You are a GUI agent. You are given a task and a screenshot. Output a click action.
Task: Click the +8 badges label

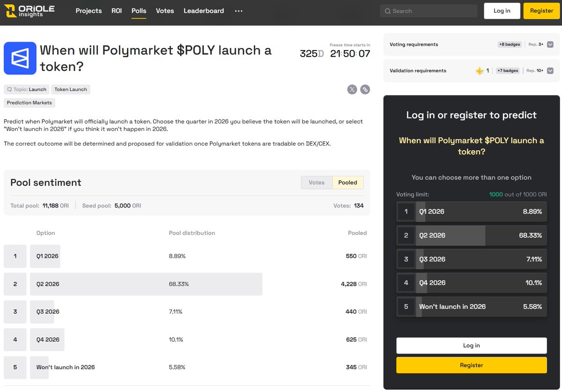click(510, 44)
